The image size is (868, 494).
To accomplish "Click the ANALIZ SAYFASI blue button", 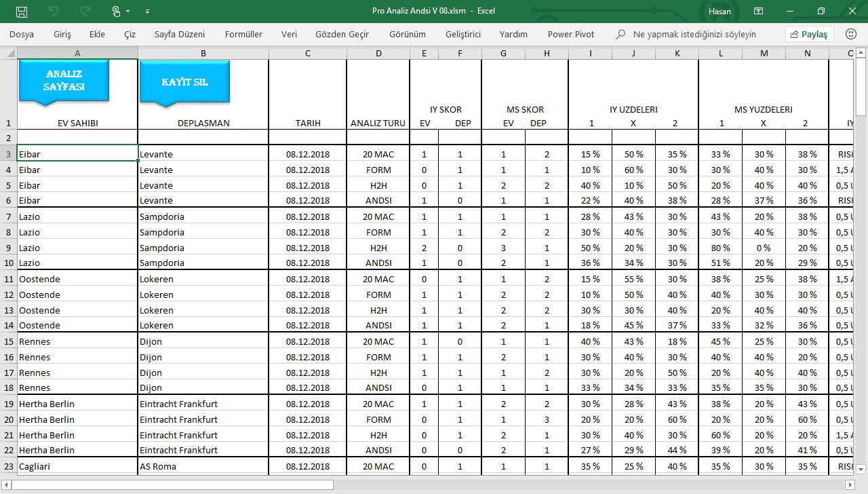I will pyautogui.click(x=64, y=81).
